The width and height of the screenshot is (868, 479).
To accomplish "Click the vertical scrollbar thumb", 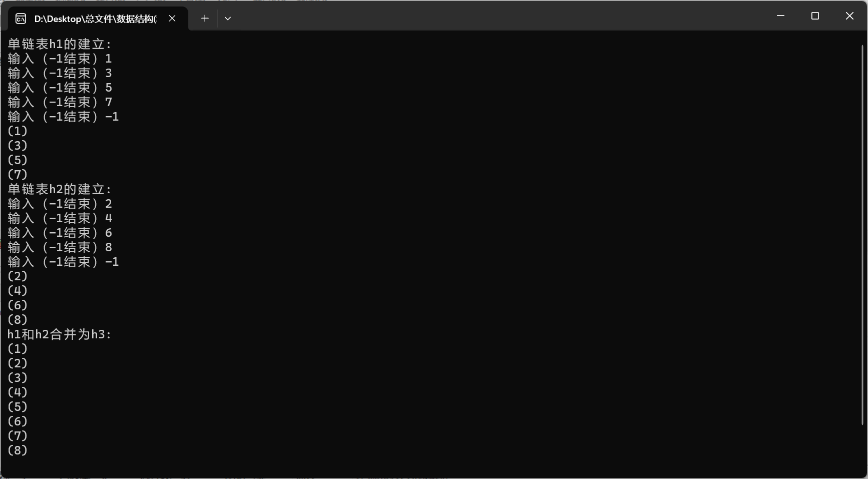I will [862, 235].
